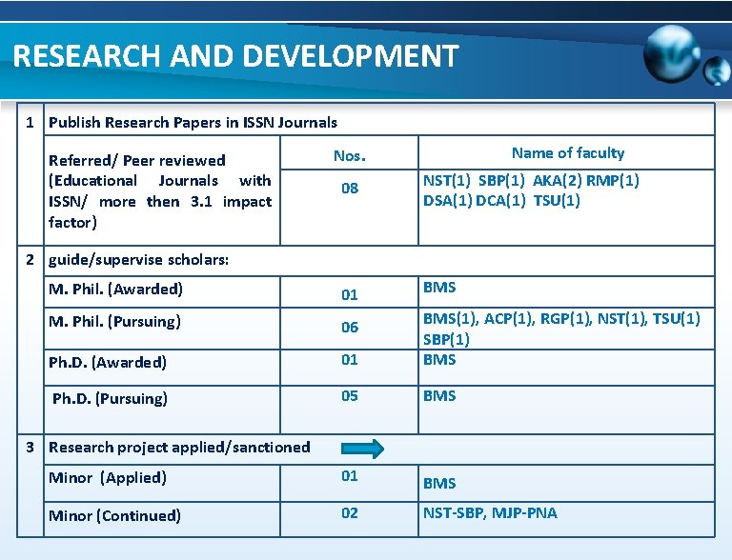
Task: Click 'SBP(1)' in M. Phil. (Pursuing) row
Action: [x=446, y=339]
